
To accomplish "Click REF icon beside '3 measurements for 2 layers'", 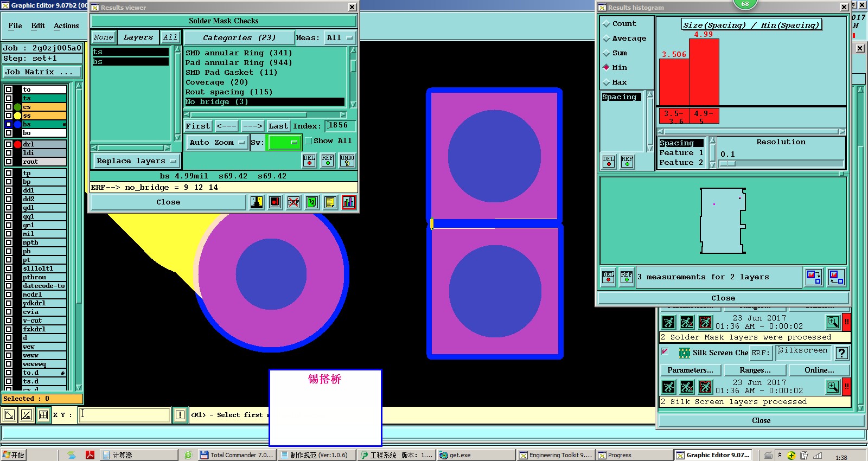I will coord(627,277).
